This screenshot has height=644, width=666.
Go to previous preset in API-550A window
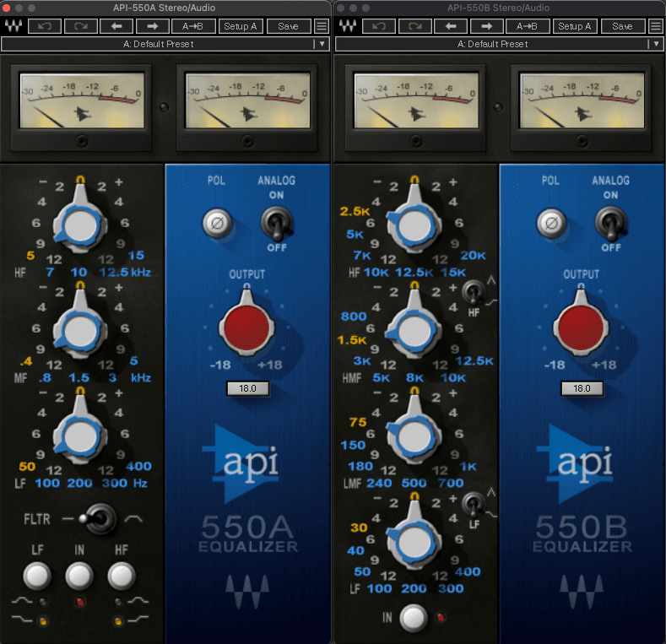point(116,26)
